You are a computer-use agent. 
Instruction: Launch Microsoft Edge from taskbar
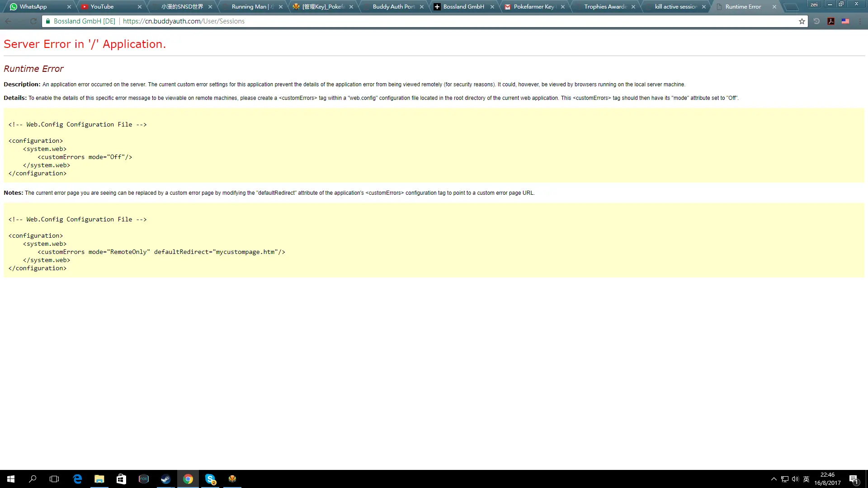pyautogui.click(x=77, y=479)
